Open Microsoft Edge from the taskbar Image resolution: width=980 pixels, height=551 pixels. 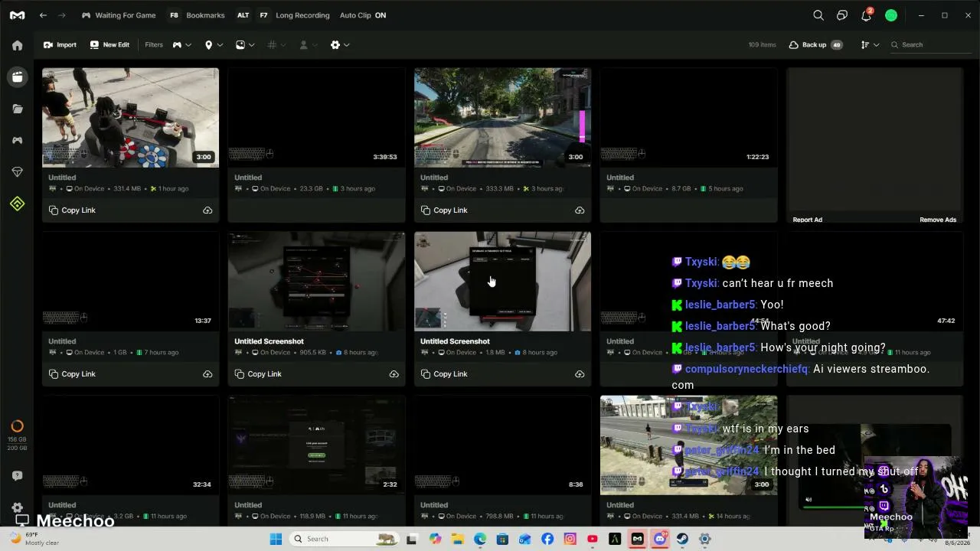pos(480,539)
